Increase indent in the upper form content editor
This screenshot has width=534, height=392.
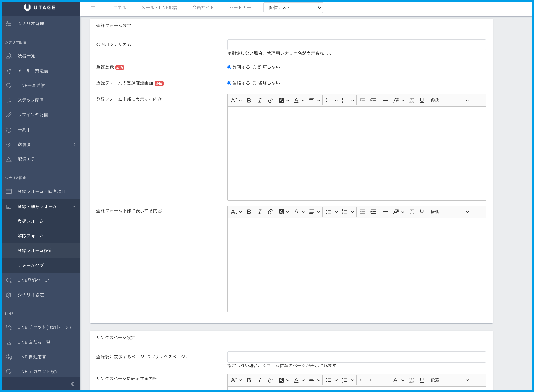(373, 100)
